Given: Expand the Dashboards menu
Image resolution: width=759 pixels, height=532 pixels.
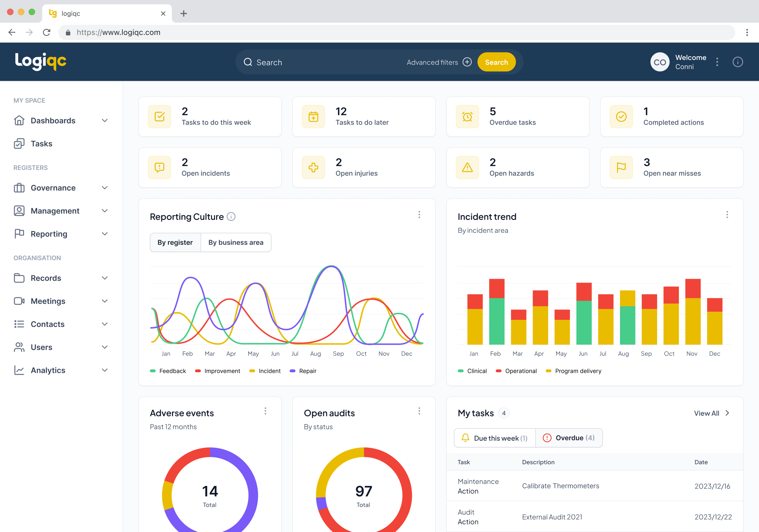Looking at the screenshot, I should [105, 121].
